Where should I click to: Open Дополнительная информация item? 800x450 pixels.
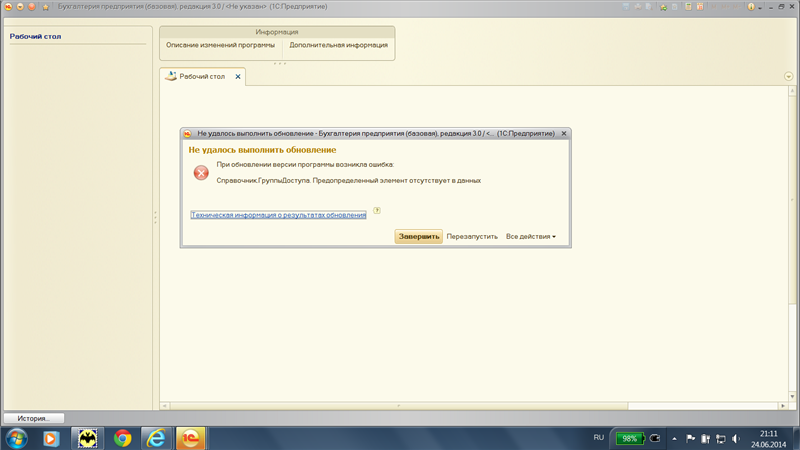click(x=338, y=45)
